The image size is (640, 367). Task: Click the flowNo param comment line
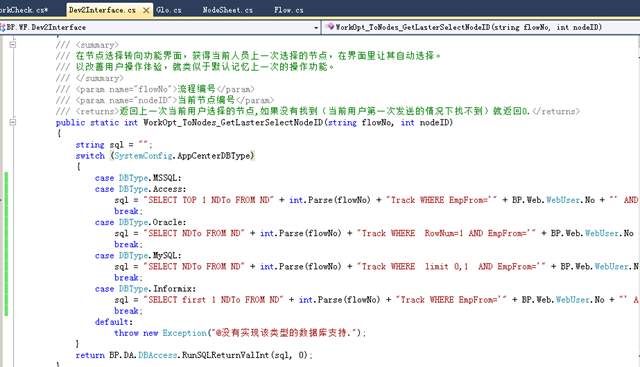click(155, 89)
